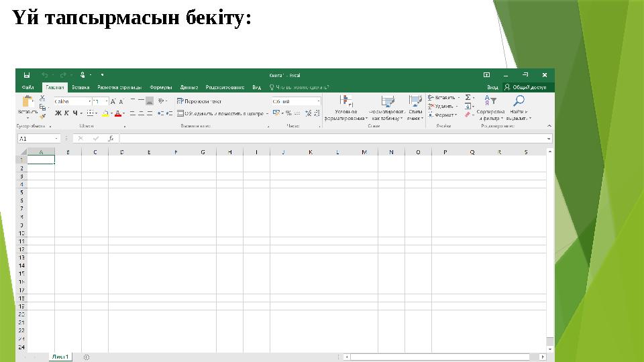Open the font size dropdown
Viewport: 644px width, 362px height.
[x=107, y=101]
